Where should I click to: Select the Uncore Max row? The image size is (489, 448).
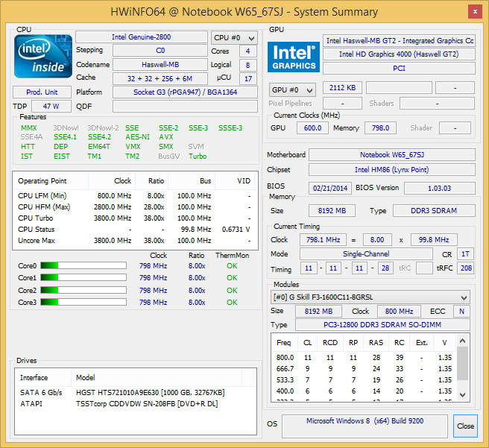pyautogui.click(x=135, y=241)
